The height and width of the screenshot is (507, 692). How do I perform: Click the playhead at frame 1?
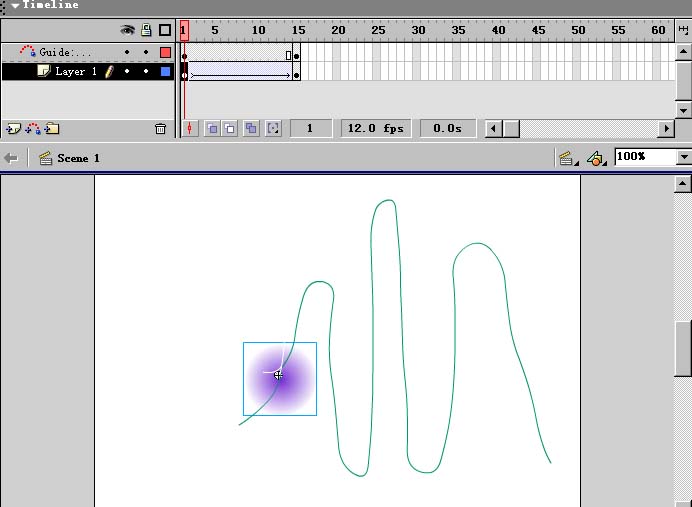coord(184,30)
